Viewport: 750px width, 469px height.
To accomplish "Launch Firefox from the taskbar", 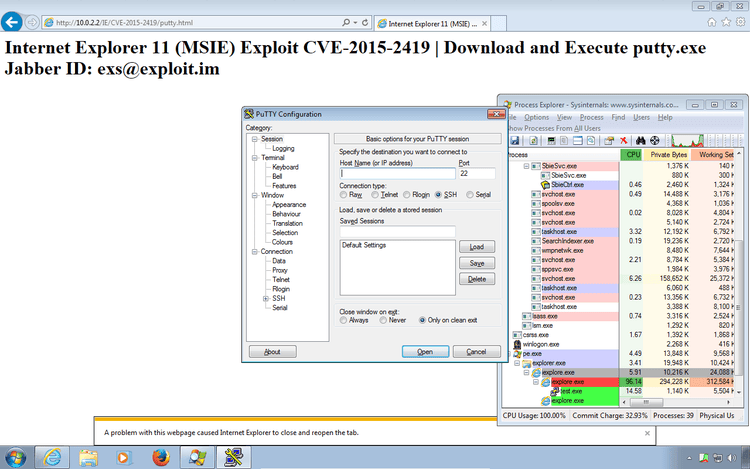I will [x=161, y=458].
